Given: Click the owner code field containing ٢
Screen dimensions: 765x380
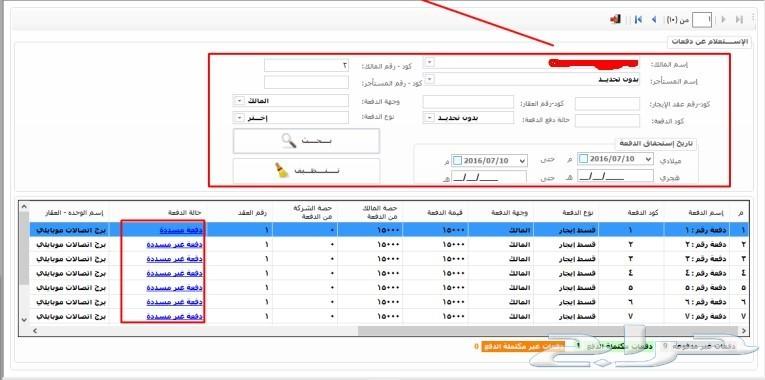Looking at the screenshot, I should click(x=306, y=65).
